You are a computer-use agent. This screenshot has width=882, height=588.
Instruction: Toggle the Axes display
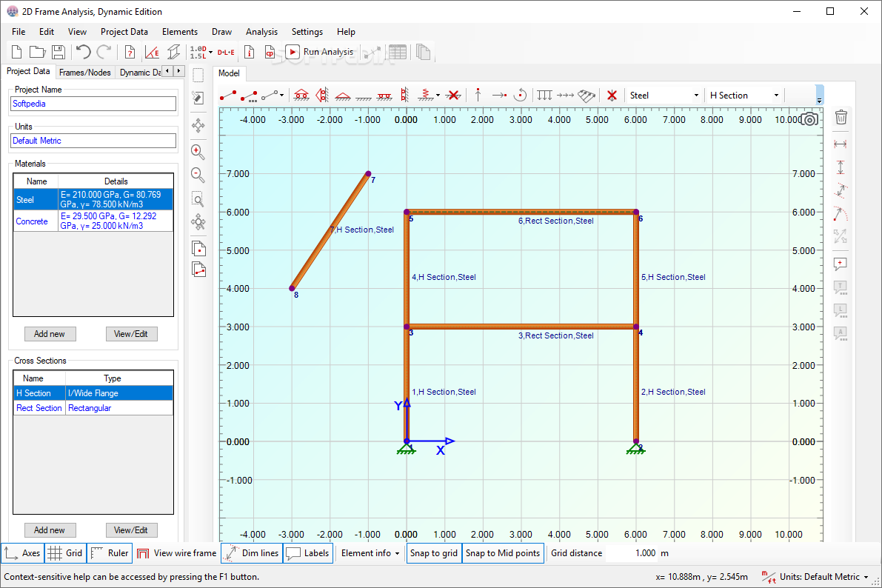pos(22,553)
